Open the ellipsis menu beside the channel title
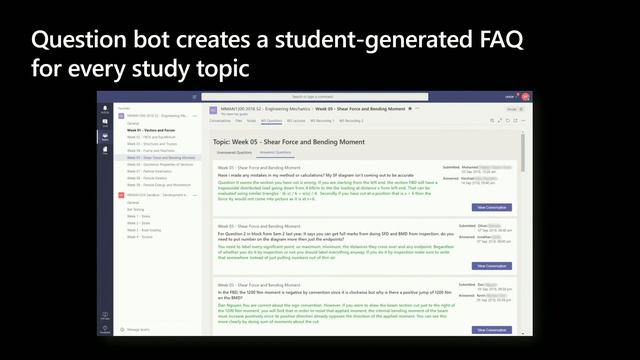The width and height of the screenshot is (640, 360). [417, 109]
